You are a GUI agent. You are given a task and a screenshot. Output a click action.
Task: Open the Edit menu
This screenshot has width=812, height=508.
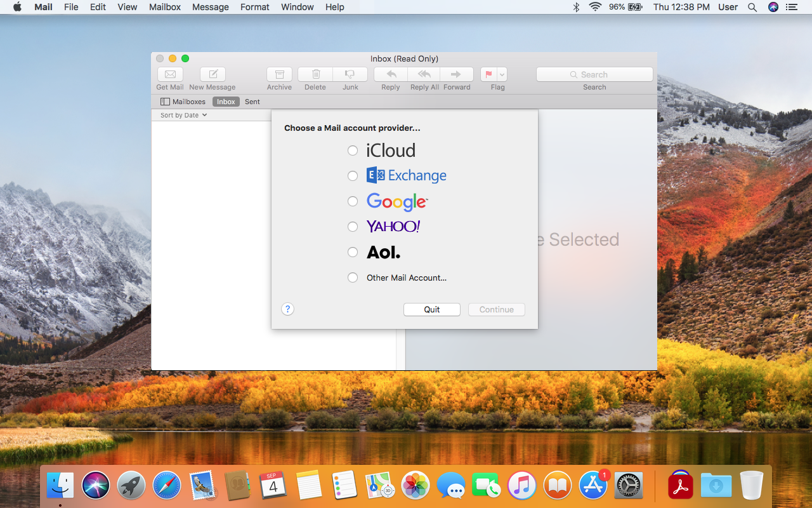pos(98,7)
